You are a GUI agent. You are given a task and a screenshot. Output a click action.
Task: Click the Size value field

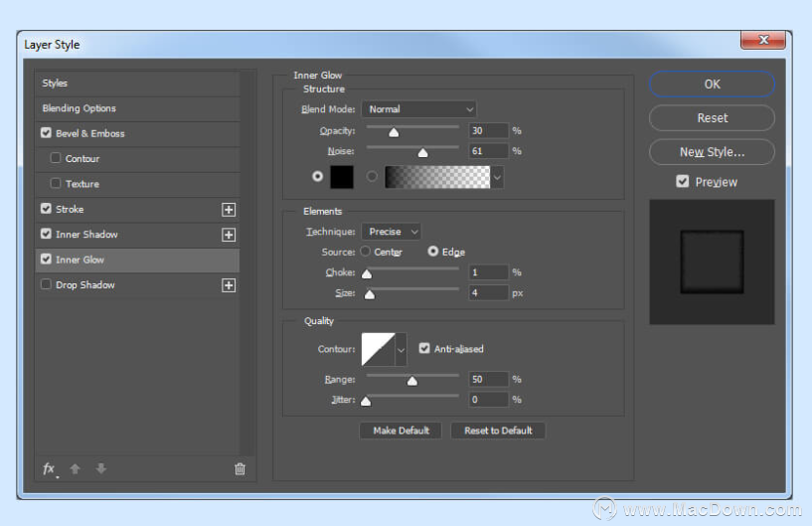click(488, 292)
